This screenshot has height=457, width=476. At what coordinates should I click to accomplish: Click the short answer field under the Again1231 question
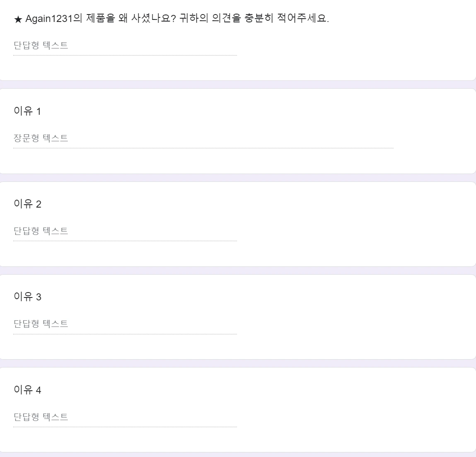[x=124, y=46]
